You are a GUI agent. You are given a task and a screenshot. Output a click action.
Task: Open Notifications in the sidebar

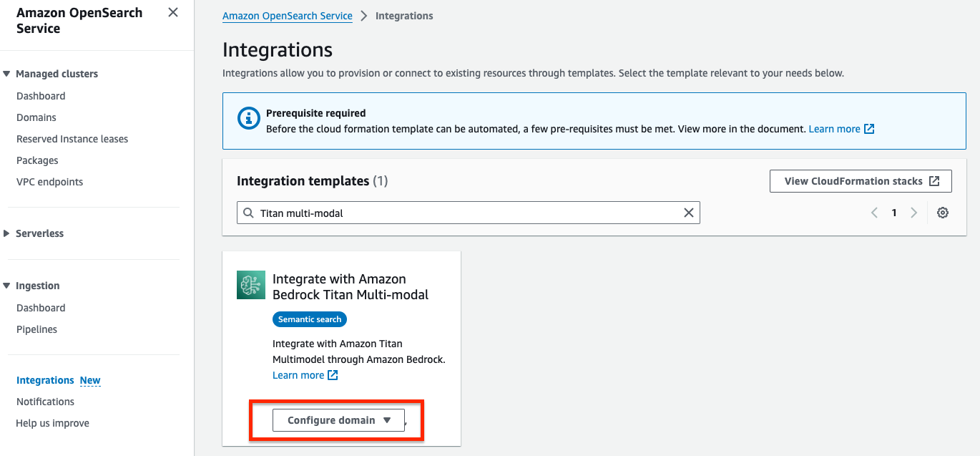pyautogui.click(x=45, y=402)
